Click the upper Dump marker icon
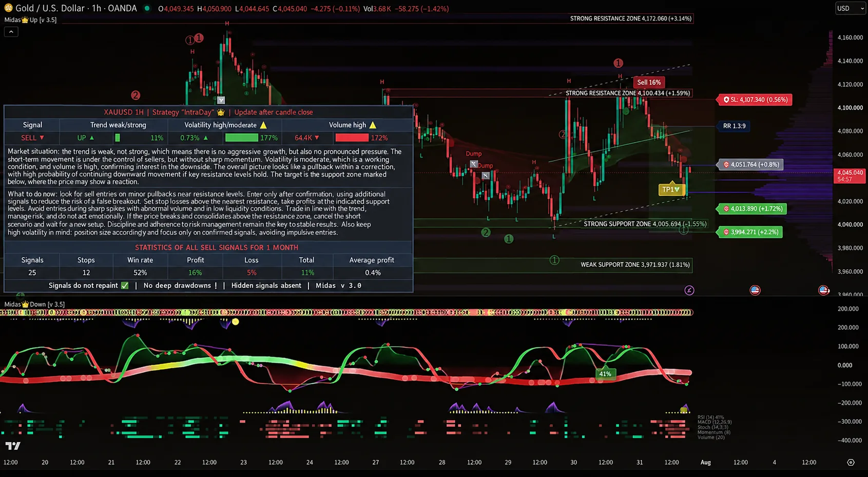 (x=474, y=164)
